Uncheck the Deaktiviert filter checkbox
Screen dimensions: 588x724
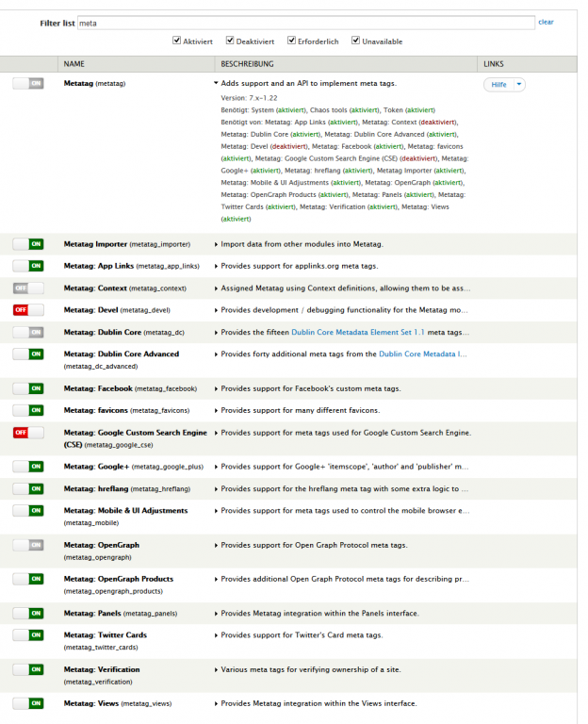pos(231,41)
